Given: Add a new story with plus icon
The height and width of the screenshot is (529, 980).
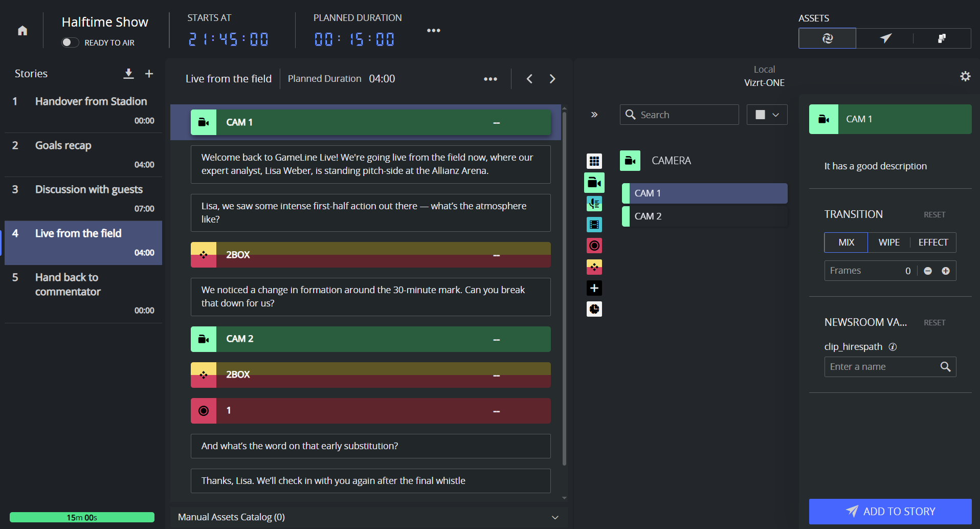Looking at the screenshot, I should pyautogui.click(x=149, y=74).
